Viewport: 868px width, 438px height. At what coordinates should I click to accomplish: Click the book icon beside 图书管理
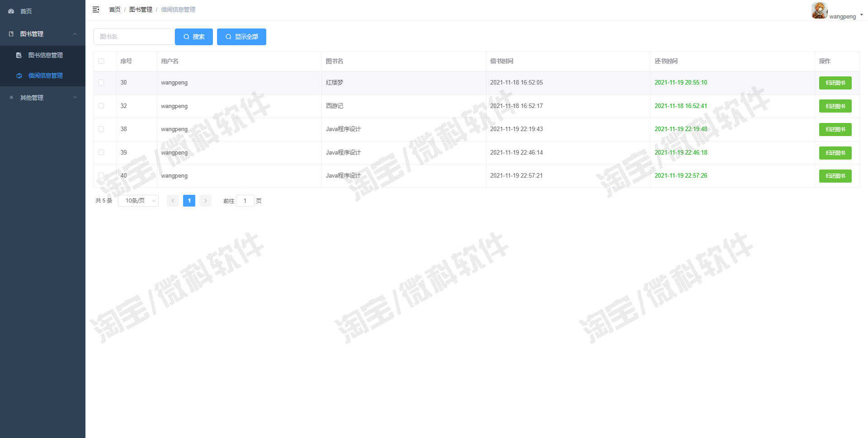click(x=11, y=34)
